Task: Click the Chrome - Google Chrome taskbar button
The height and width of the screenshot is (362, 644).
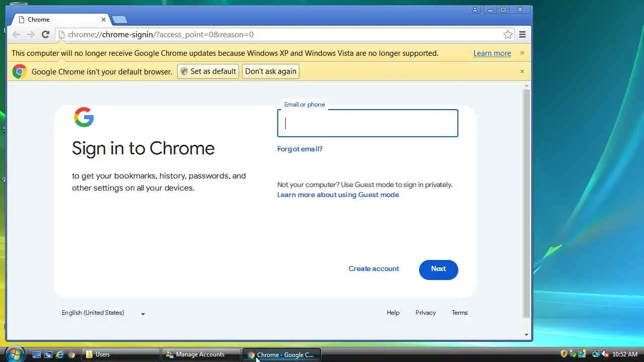Action: click(x=281, y=354)
